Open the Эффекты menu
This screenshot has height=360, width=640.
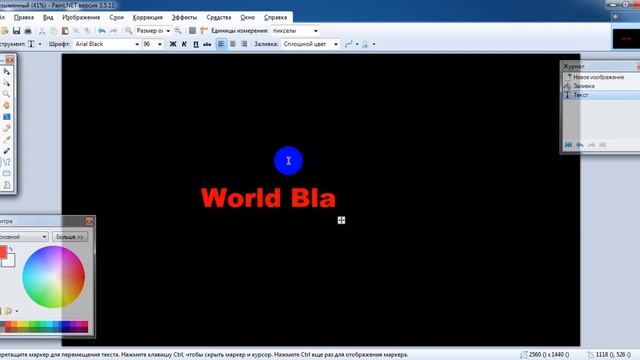[x=184, y=17]
